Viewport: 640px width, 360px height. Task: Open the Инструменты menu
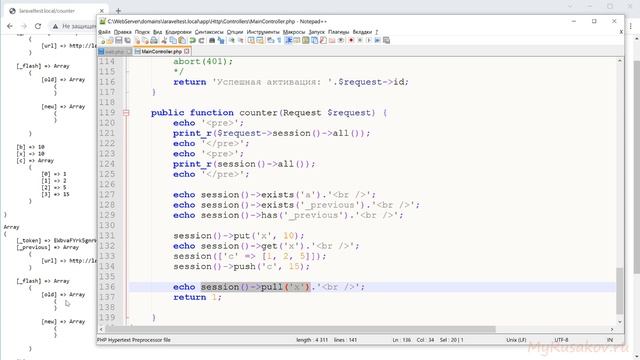click(263, 32)
